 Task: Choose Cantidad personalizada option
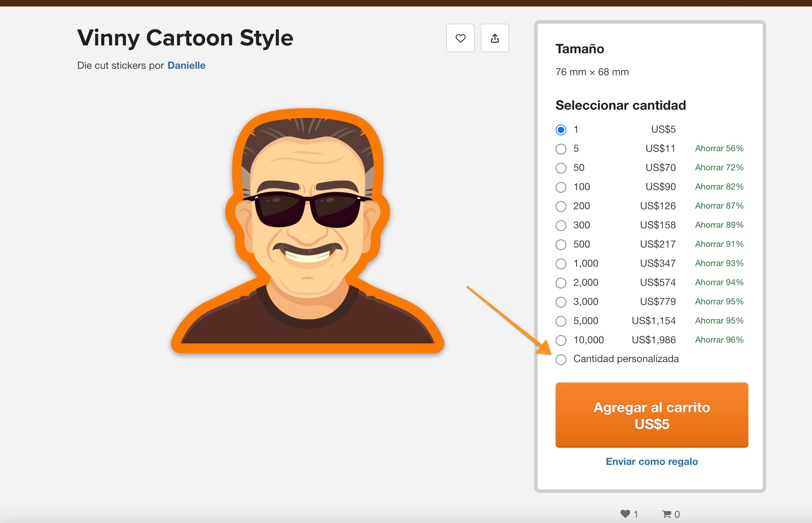561,359
